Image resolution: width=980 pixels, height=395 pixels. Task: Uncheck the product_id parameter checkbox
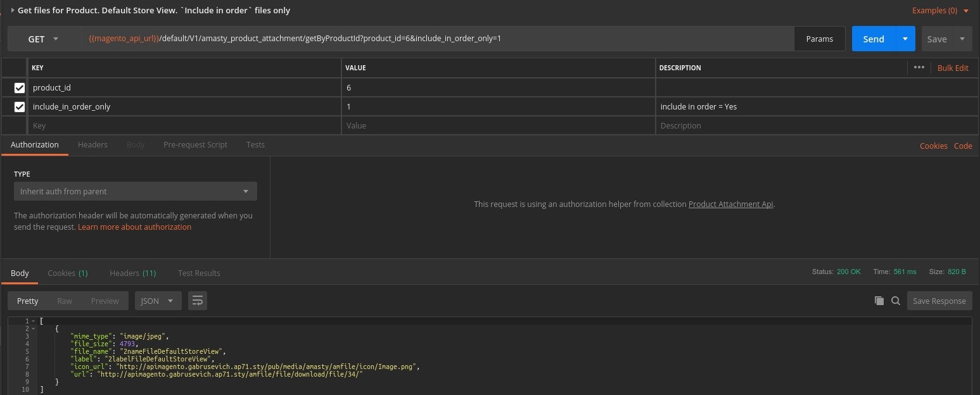point(20,88)
